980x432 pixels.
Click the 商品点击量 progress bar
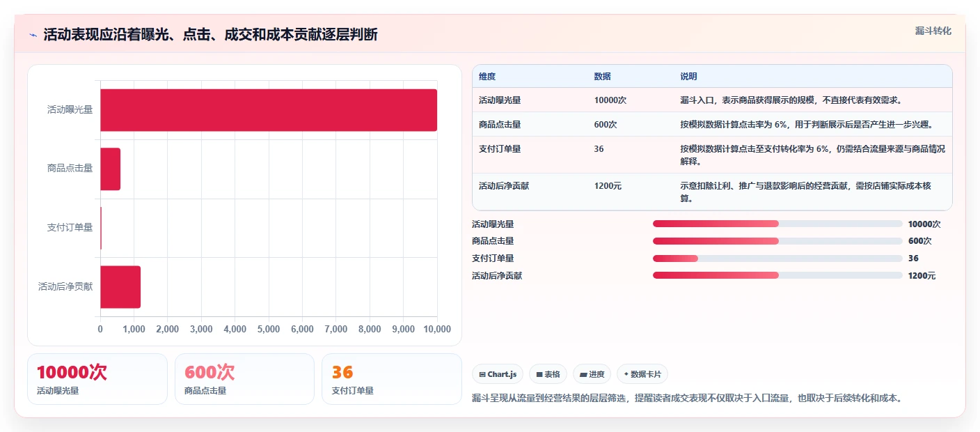coord(777,241)
